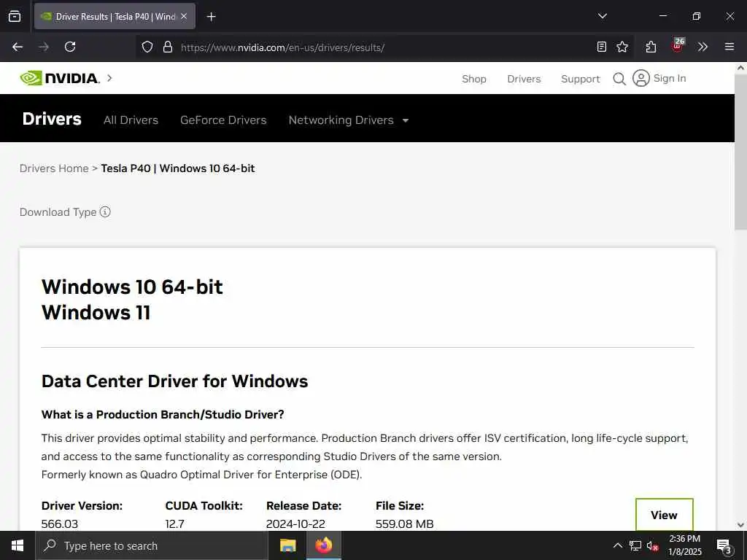Click driver version 566.03 value
This screenshot has height=560, width=747.
pyautogui.click(x=60, y=524)
